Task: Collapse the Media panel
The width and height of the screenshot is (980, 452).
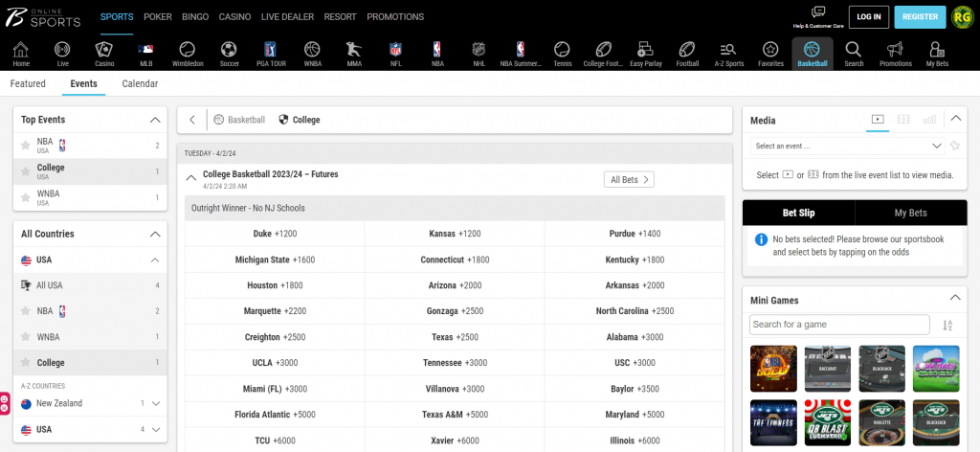Action: click(955, 118)
